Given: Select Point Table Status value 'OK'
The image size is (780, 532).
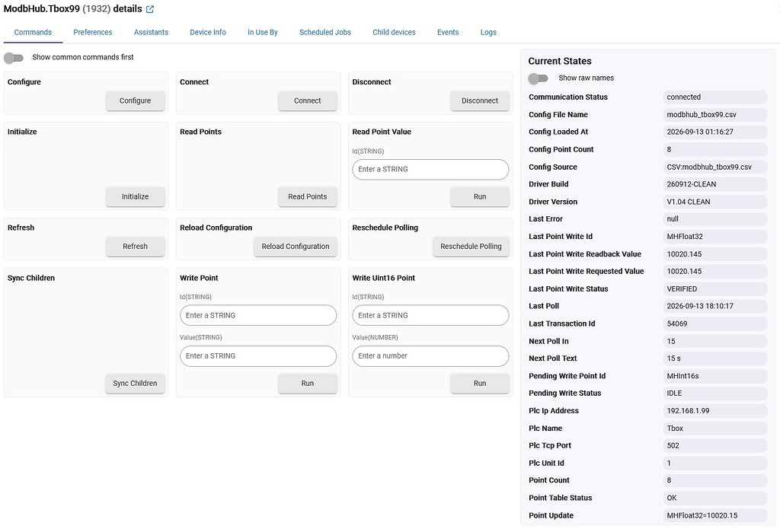Looking at the screenshot, I should tap(714, 498).
